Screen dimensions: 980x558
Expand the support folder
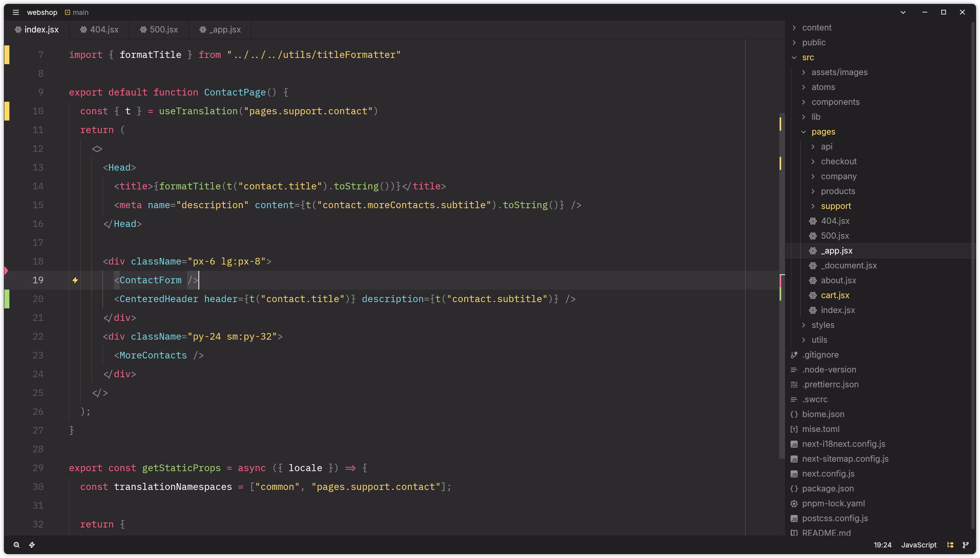813,206
